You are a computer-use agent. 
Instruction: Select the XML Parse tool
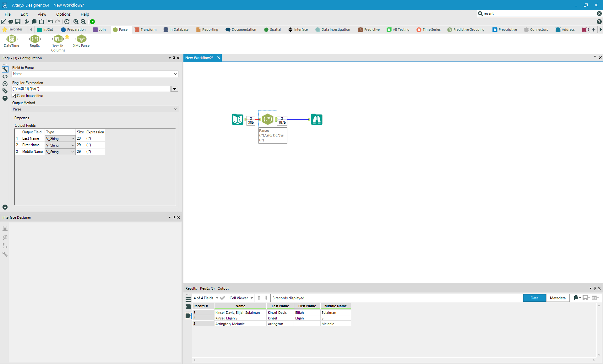[x=81, y=39]
